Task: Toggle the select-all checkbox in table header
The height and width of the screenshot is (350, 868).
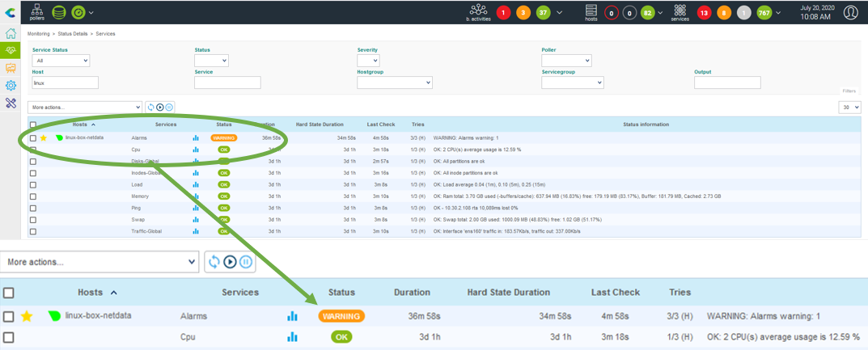Action: (x=33, y=125)
